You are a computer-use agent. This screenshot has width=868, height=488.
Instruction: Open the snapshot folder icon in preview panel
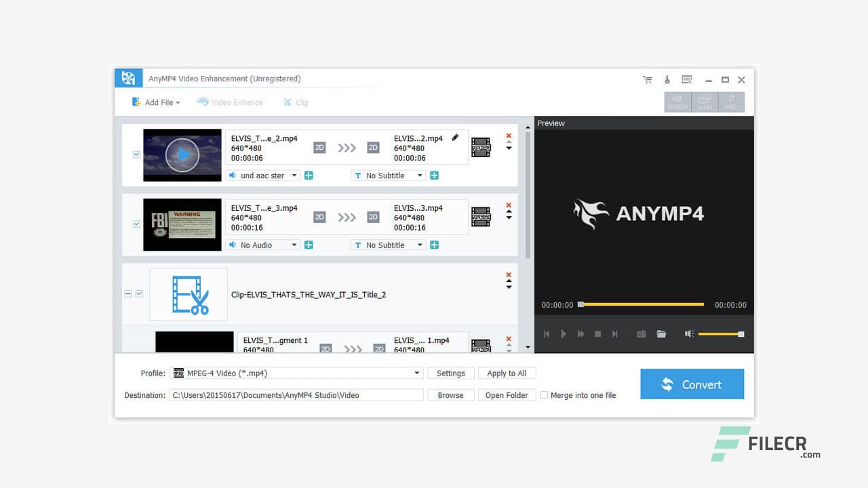(x=661, y=333)
